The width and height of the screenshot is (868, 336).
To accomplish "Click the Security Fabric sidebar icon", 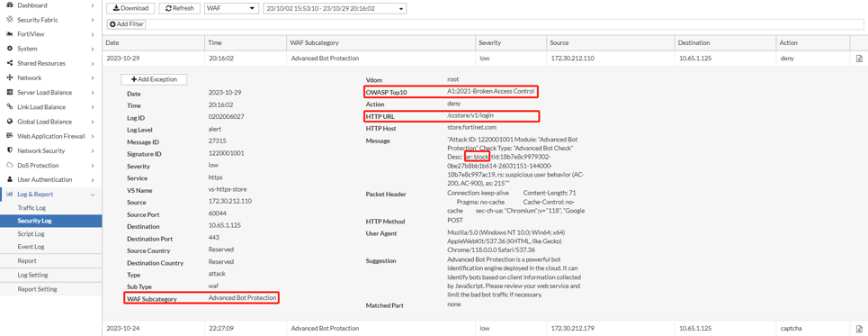I will [9, 20].
